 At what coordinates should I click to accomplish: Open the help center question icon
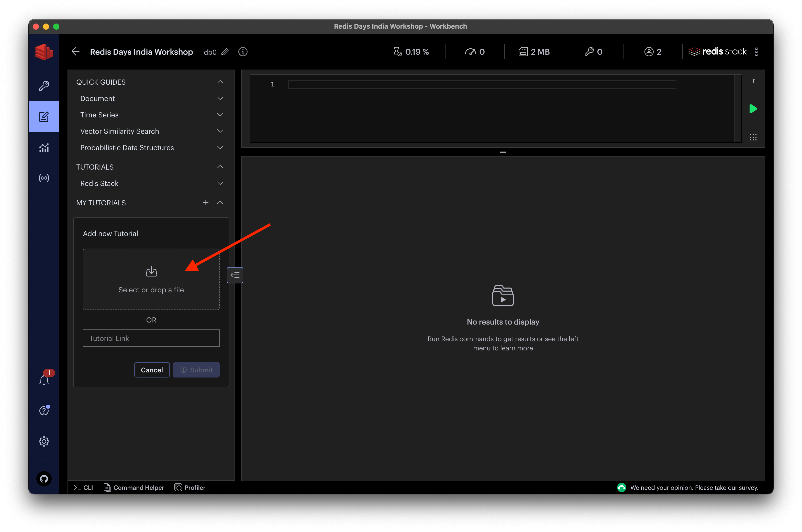tap(44, 411)
